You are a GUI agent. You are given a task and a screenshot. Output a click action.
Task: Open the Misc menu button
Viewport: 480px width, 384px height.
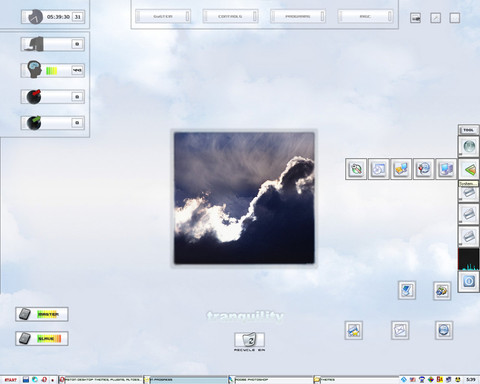click(x=365, y=16)
